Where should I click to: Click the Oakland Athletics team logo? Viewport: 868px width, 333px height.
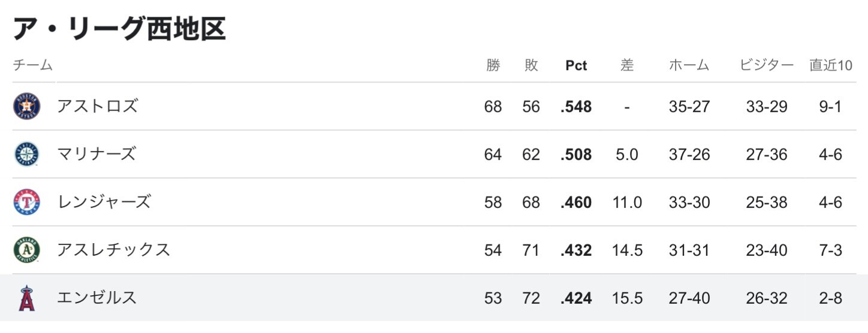click(x=26, y=250)
